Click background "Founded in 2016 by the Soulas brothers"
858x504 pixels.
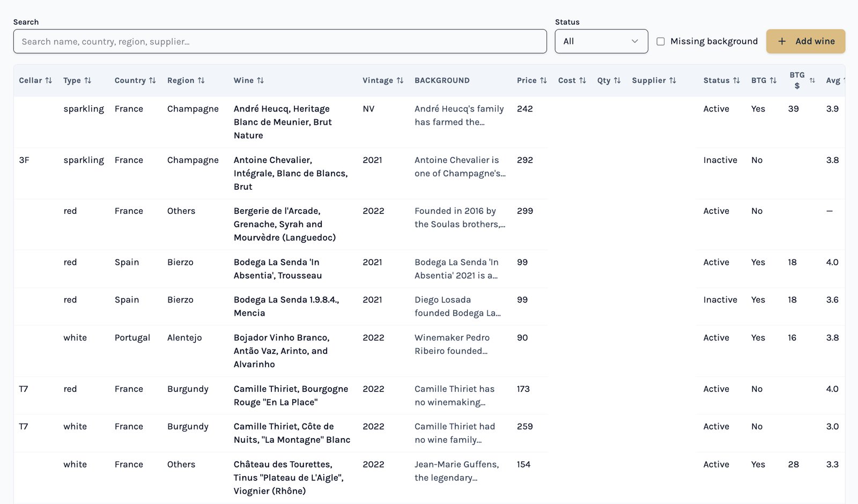(460, 218)
